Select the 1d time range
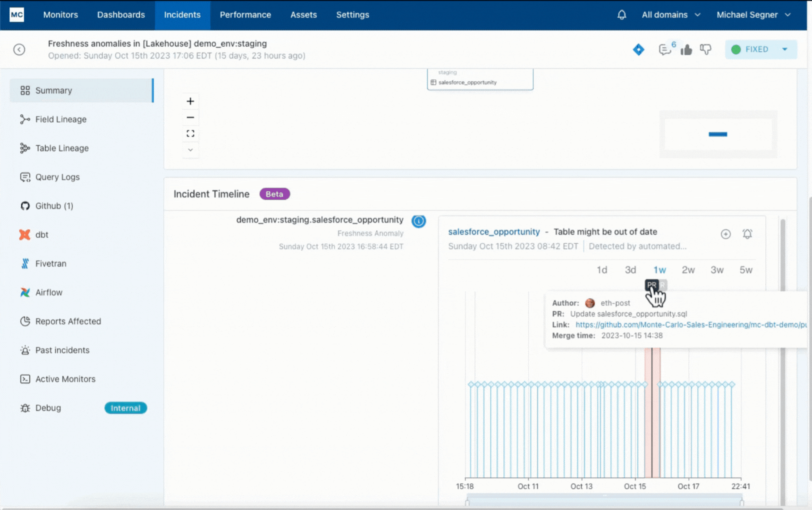Screen dimensions: 812x510 click(602, 270)
